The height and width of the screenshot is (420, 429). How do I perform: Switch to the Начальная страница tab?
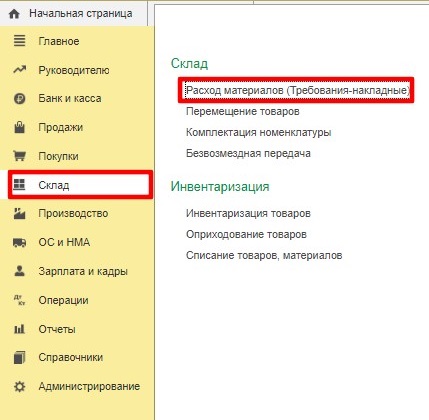[x=81, y=14]
